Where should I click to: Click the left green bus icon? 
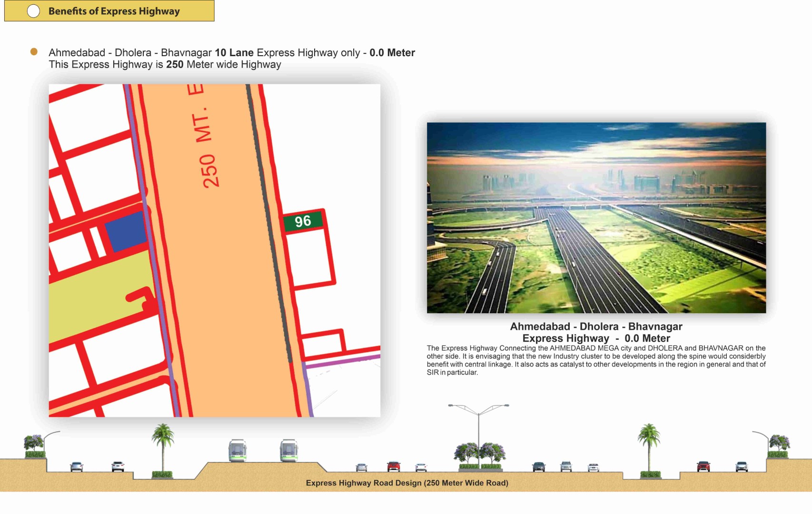coord(237,450)
